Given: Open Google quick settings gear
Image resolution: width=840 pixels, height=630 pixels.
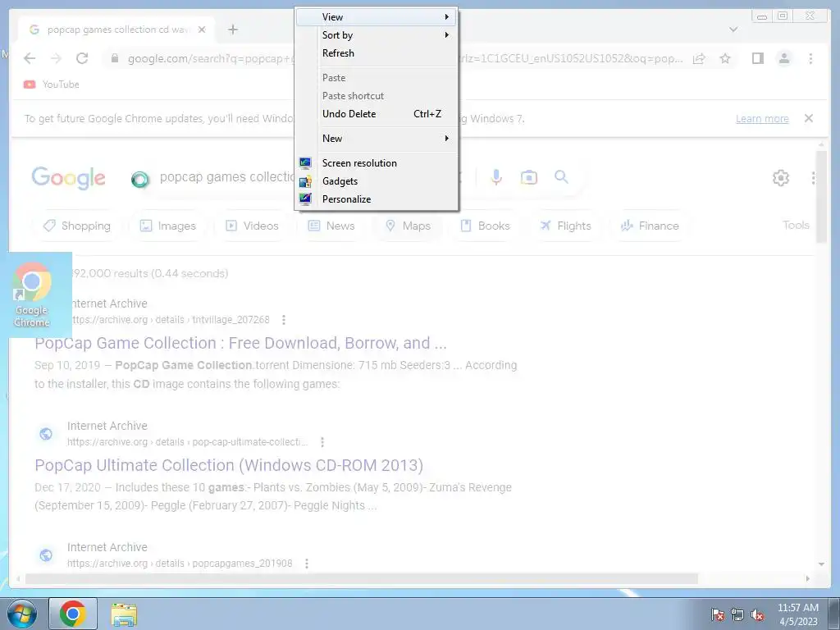Looking at the screenshot, I should tap(781, 178).
